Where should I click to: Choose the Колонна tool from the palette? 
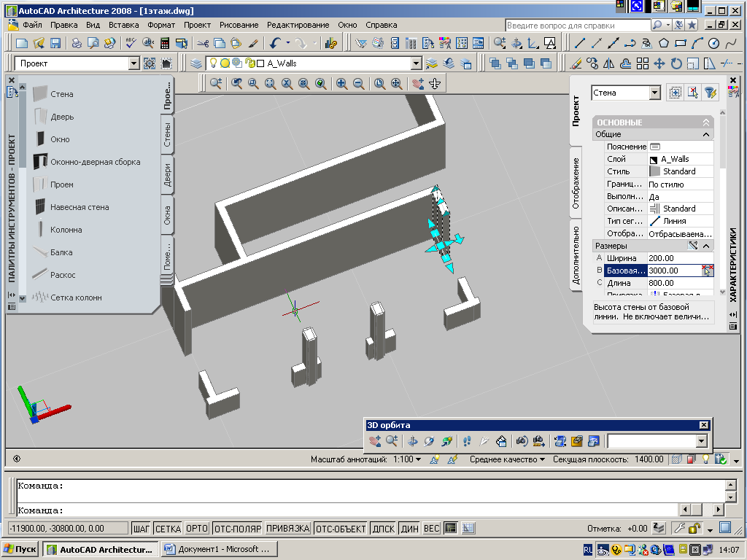(x=66, y=230)
